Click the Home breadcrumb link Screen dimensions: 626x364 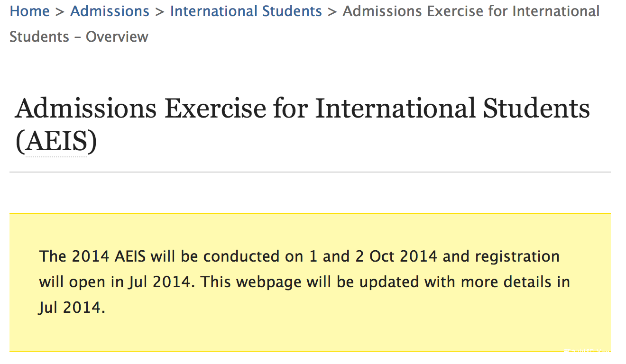pyautogui.click(x=29, y=11)
